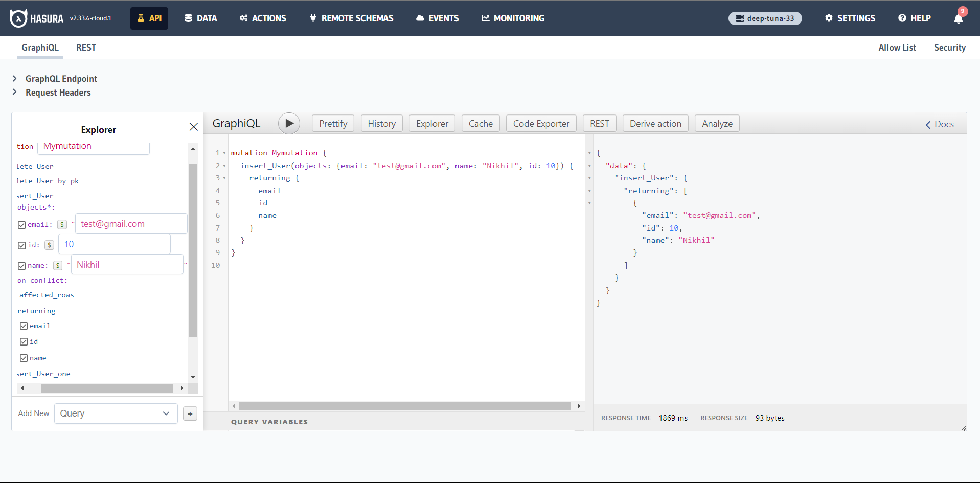Expand the GraphQL Endpoint section
Viewport: 980px width, 483px height.
coord(14,78)
